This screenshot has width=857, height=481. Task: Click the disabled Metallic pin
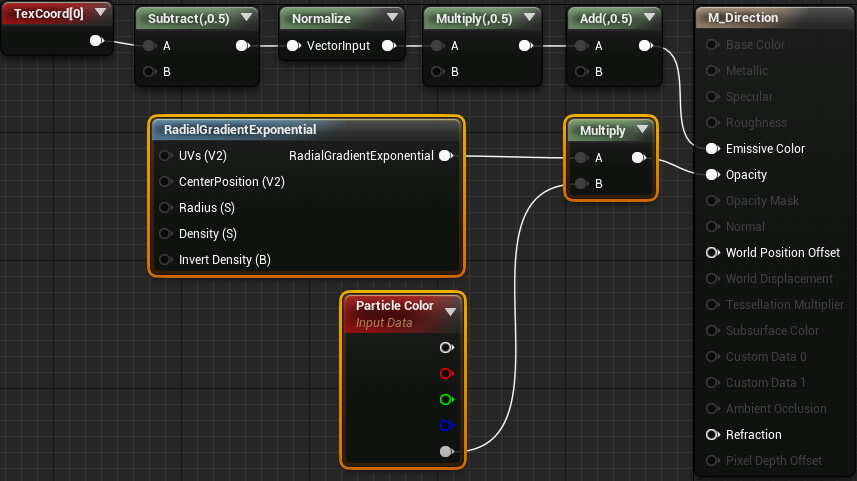click(712, 71)
